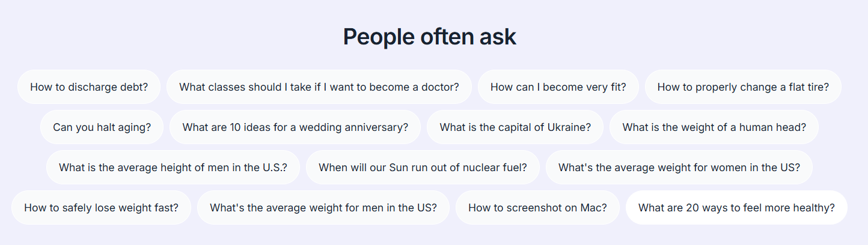
Task: Tap the debt discharge suggestion pill
Action: pyautogui.click(x=89, y=87)
